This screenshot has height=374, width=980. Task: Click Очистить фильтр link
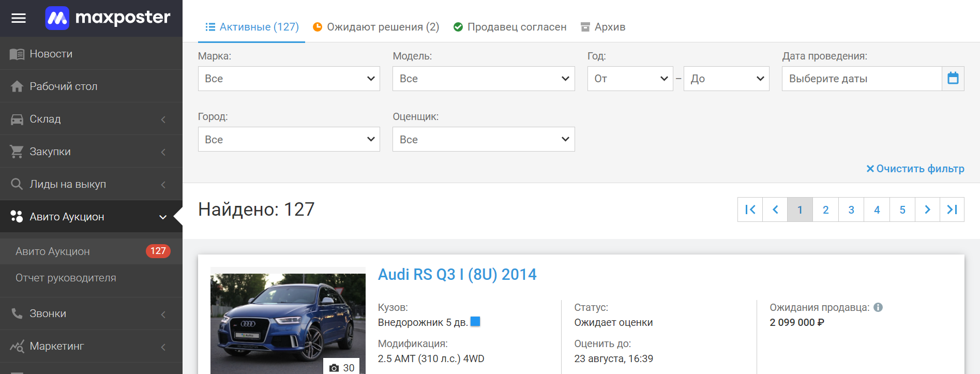click(915, 169)
